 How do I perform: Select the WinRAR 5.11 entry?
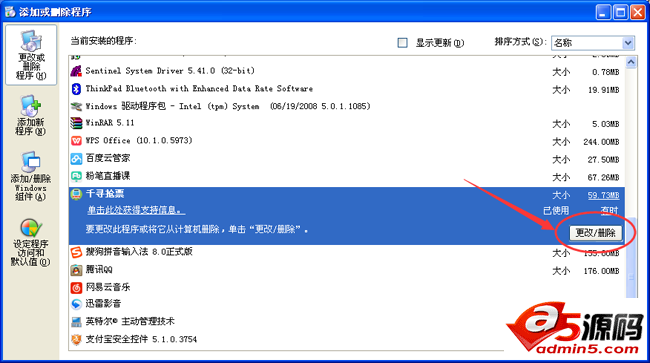tap(110, 123)
